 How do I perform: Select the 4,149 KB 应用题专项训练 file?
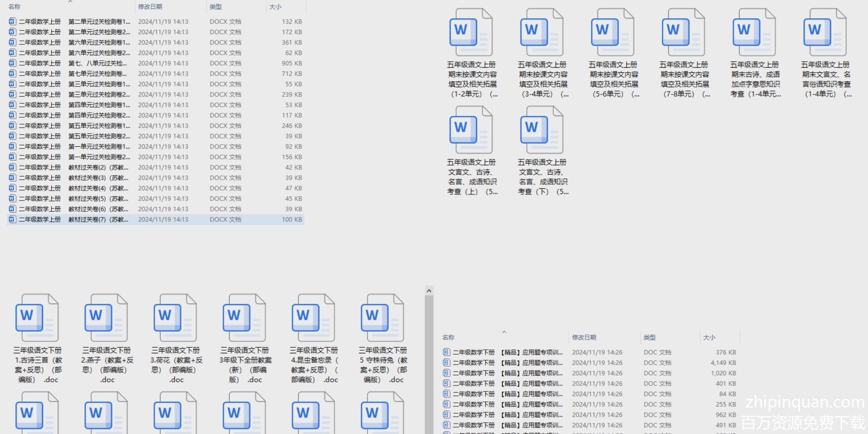[x=532, y=363]
